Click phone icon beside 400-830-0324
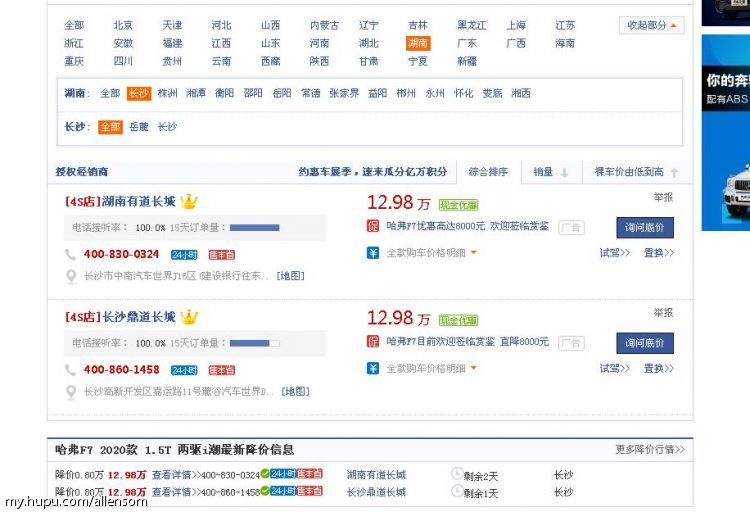The height and width of the screenshot is (512, 750). (70, 255)
